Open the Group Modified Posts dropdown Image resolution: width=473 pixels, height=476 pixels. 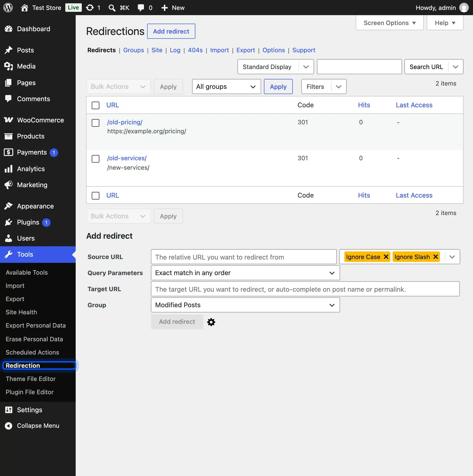[245, 305]
